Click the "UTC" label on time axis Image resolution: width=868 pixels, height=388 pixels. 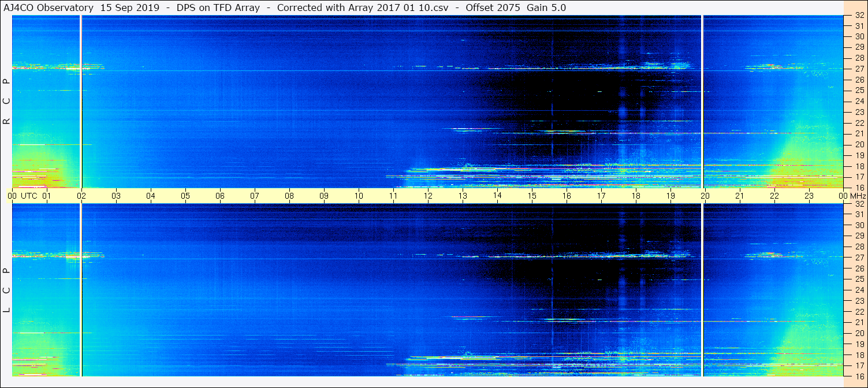pyautogui.click(x=29, y=196)
